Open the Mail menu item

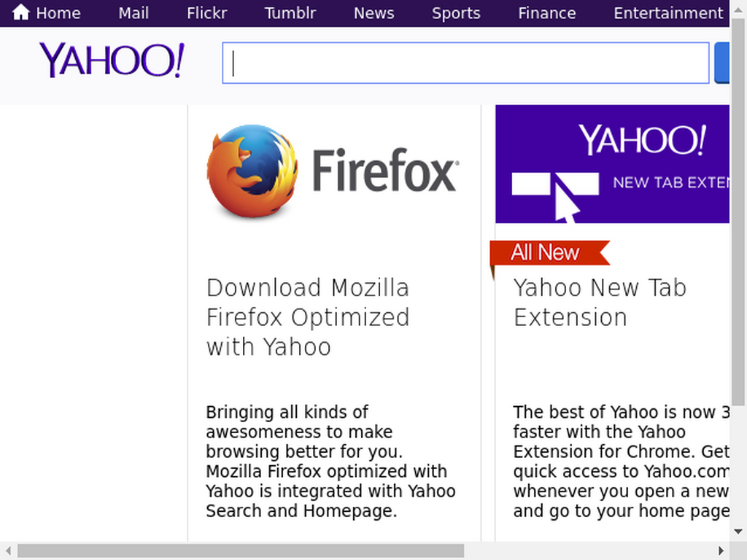133,13
